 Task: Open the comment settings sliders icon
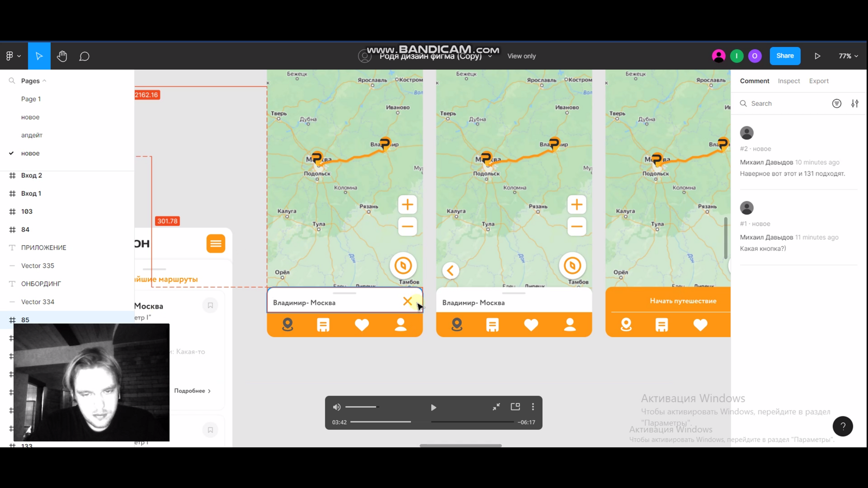(855, 103)
